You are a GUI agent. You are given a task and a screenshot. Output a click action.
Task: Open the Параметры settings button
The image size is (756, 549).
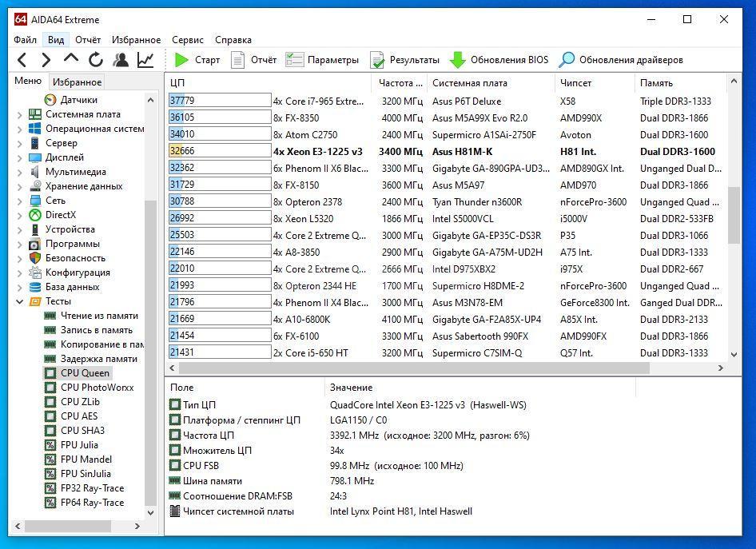pos(322,60)
